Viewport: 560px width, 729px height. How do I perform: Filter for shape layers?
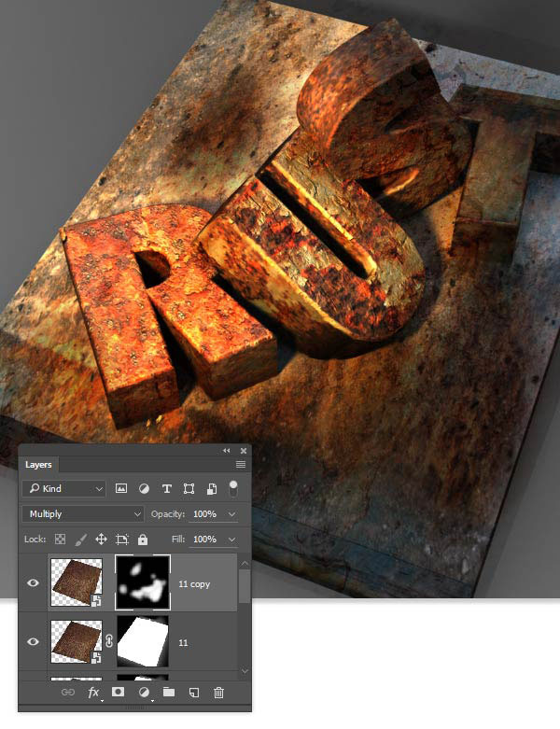[x=189, y=488]
